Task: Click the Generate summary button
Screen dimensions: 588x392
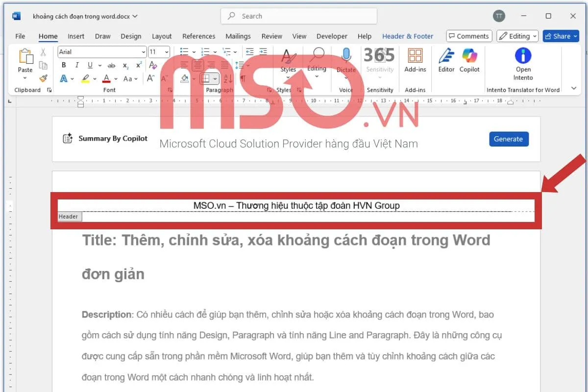Action: [509, 139]
